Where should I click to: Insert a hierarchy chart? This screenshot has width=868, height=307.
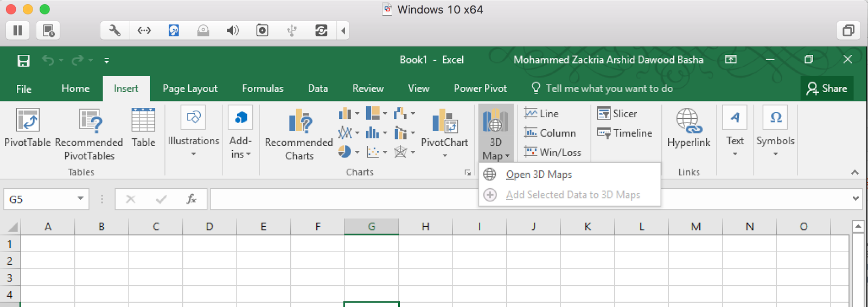[x=376, y=113]
